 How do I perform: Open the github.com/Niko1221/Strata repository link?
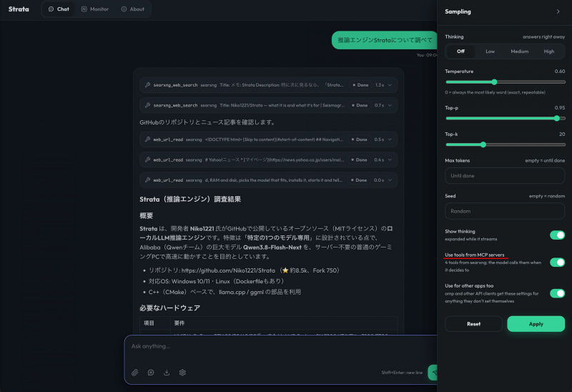click(x=228, y=270)
